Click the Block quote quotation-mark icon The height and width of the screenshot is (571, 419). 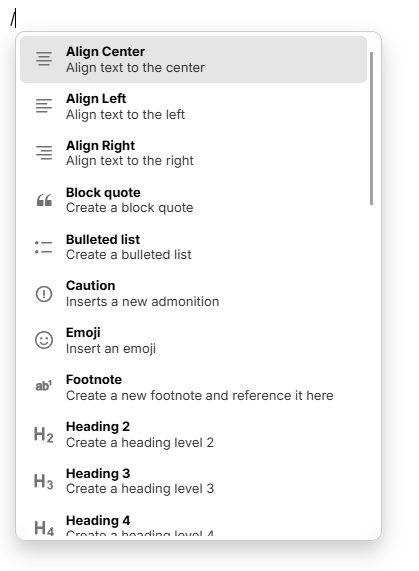click(44, 200)
